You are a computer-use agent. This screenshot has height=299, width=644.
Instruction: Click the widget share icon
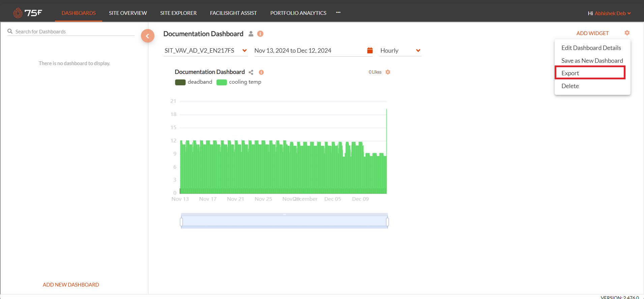(251, 72)
